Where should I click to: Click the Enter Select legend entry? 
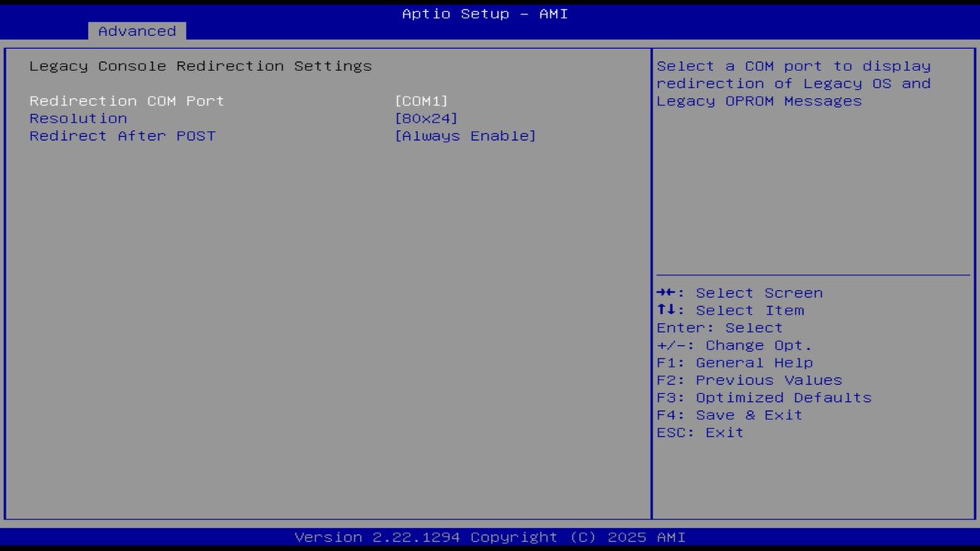tap(720, 327)
